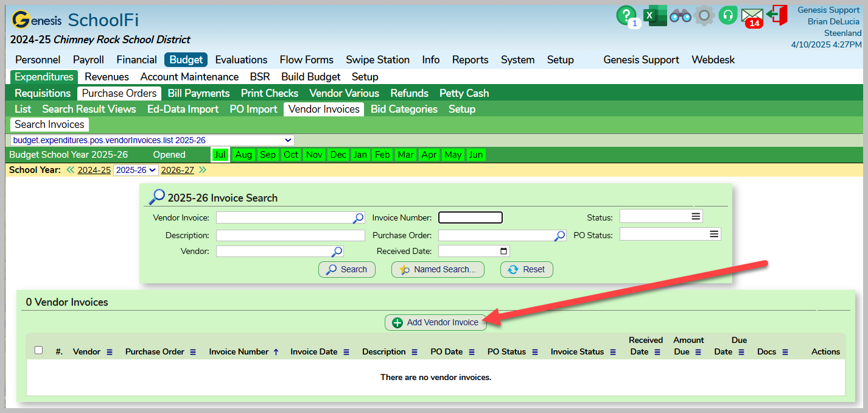The width and height of the screenshot is (868, 413).
Task: Open Received Date column filter menu
Action: coord(657,352)
